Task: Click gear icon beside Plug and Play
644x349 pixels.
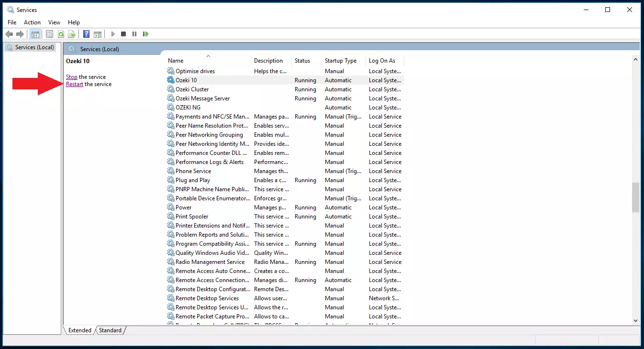Action: pos(171,180)
